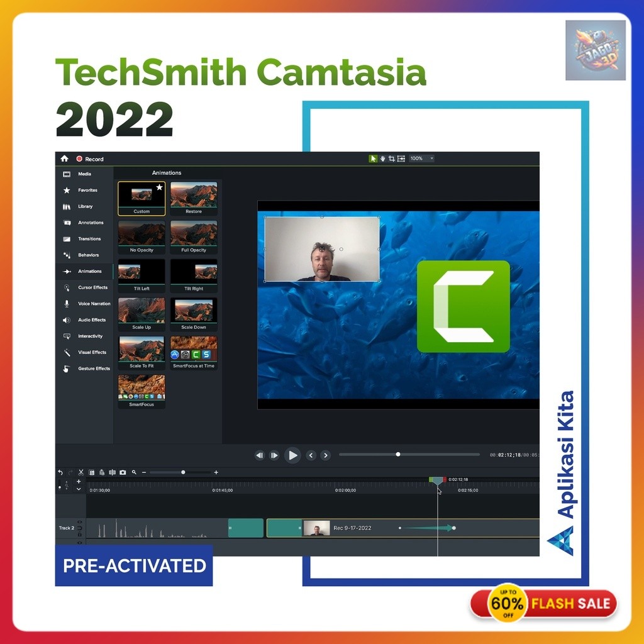Image resolution: width=644 pixels, height=644 pixels.
Task: Click the Record button
Action: coord(88,158)
